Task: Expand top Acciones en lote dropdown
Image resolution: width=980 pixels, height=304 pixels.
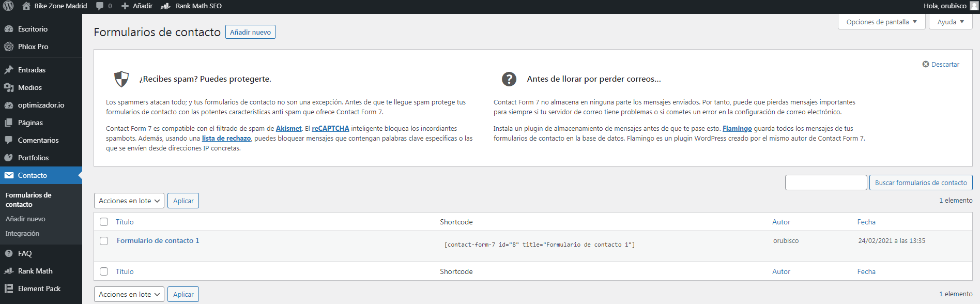Action: (x=129, y=201)
